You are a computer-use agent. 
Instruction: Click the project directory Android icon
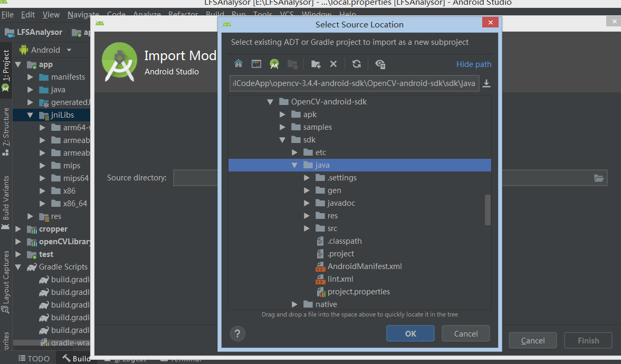click(x=274, y=64)
